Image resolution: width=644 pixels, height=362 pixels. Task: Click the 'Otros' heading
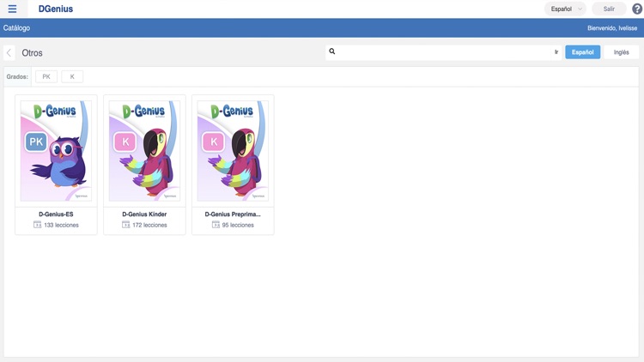click(32, 53)
